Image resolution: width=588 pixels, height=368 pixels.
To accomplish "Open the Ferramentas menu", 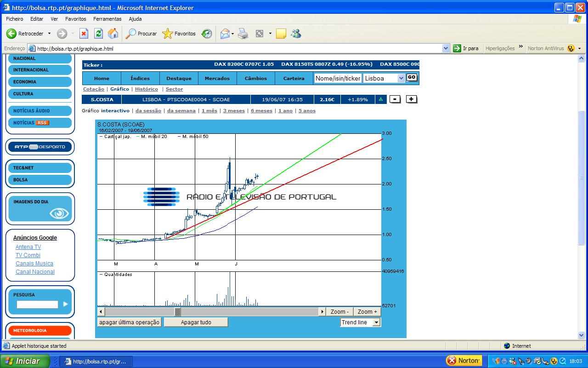I will pos(107,19).
